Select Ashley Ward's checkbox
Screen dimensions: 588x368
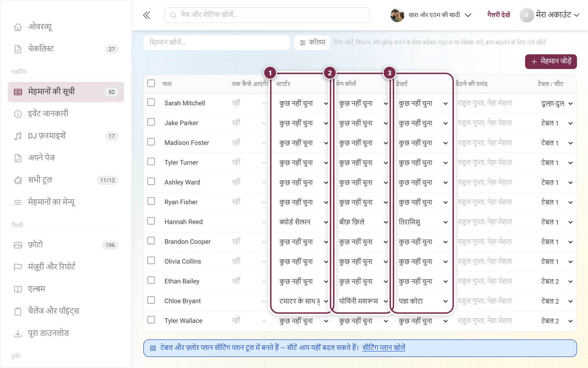pos(151,181)
